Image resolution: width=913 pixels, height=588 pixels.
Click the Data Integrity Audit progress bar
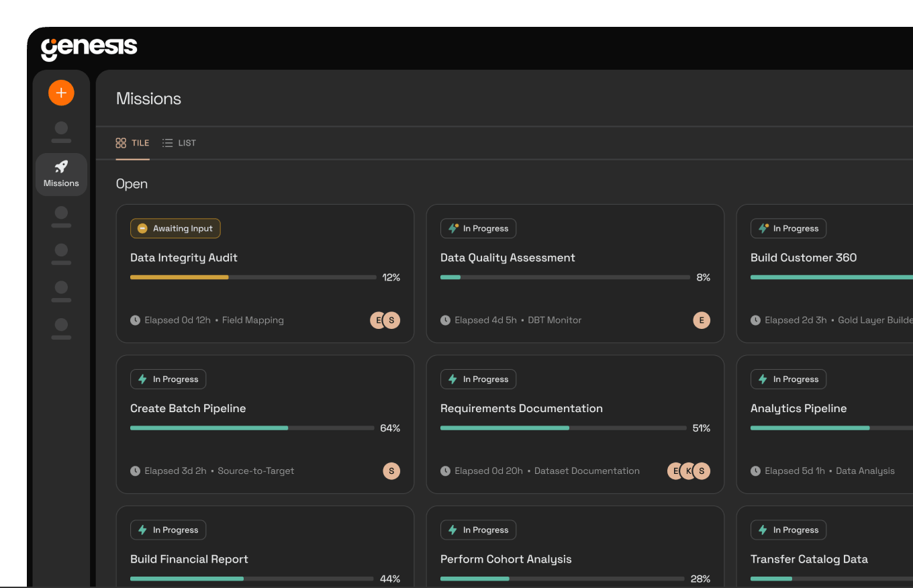[x=253, y=277]
